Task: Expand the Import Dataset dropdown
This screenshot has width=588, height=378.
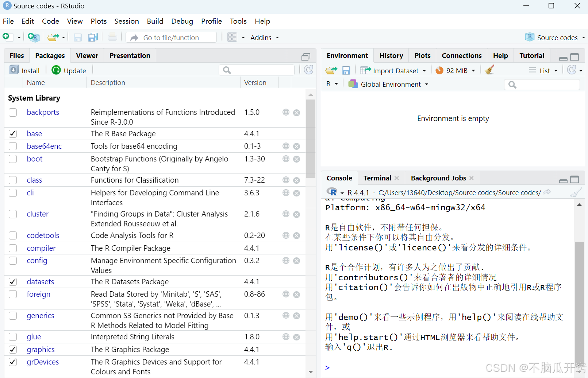Action: (424, 71)
